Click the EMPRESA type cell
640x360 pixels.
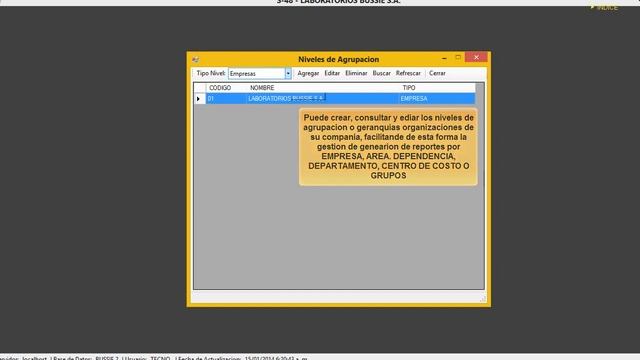click(x=437, y=98)
